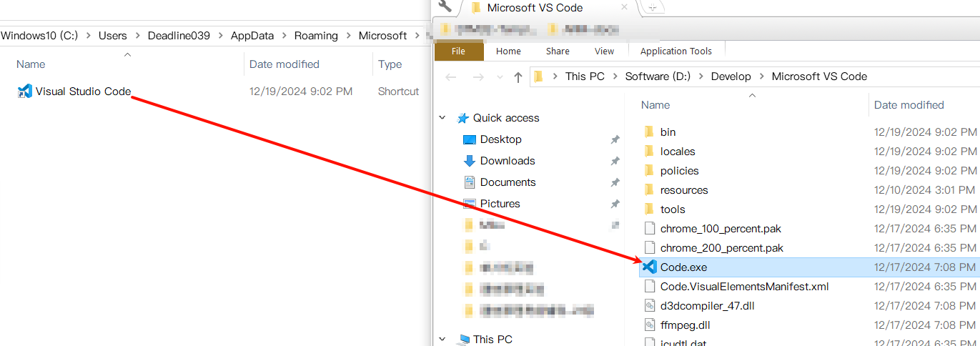This screenshot has width=980, height=346.
Task: Expand breadcrumb chevron after Develop
Action: point(762,76)
